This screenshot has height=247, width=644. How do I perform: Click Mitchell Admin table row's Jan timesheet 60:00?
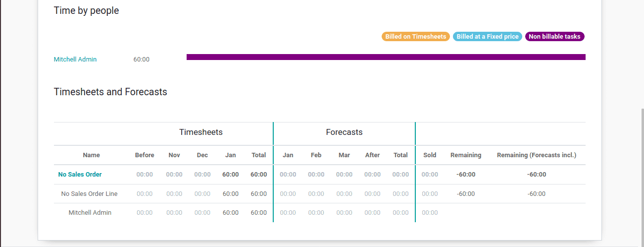(x=231, y=213)
